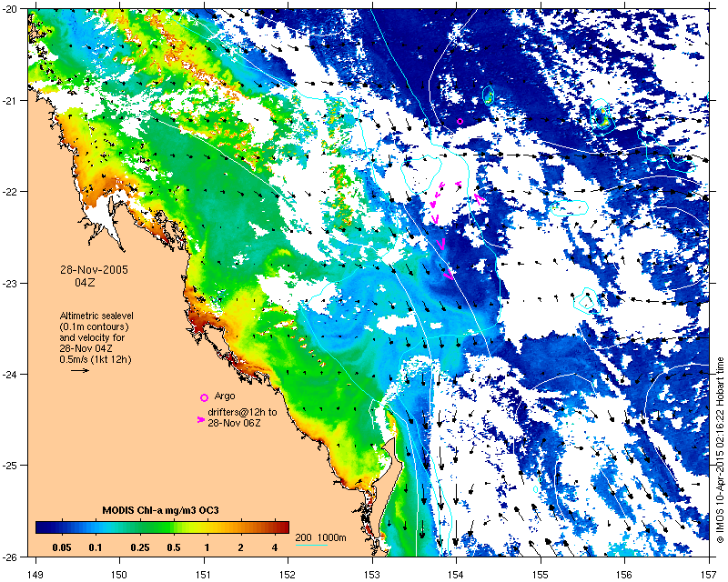The image size is (728, 582).
Task: Click latitude axis label -21
Action: click(x=11, y=100)
